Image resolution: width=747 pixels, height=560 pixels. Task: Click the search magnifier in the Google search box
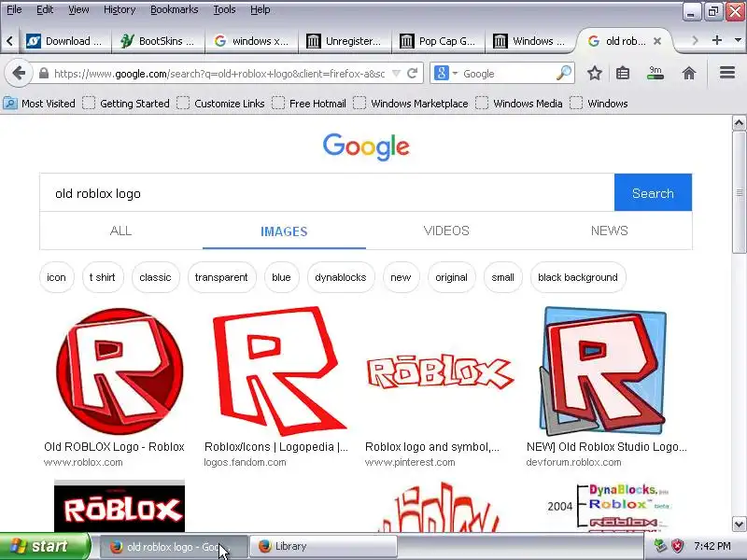point(564,74)
